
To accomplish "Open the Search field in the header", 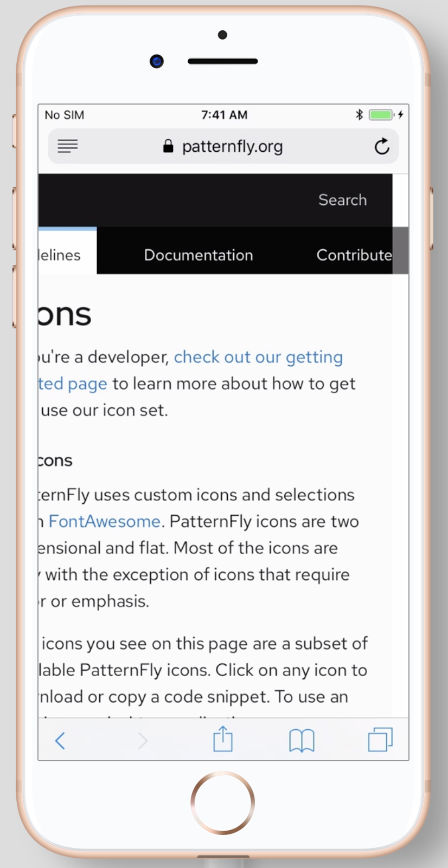I will (342, 200).
